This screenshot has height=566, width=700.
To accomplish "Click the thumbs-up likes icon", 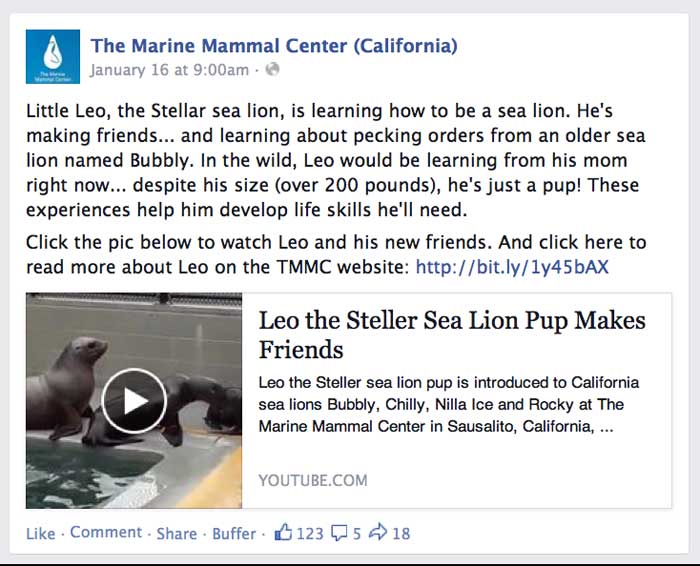I will [x=283, y=533].
